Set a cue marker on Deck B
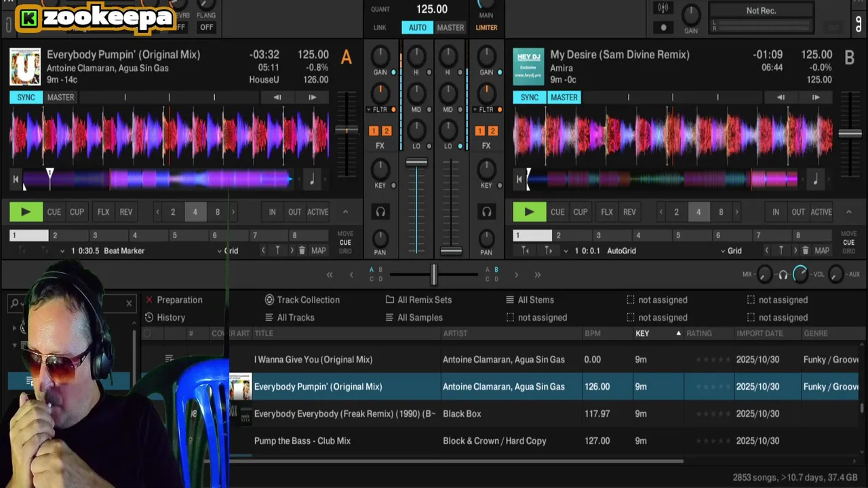This screenshot has height=488, width=868. (781, 251)
